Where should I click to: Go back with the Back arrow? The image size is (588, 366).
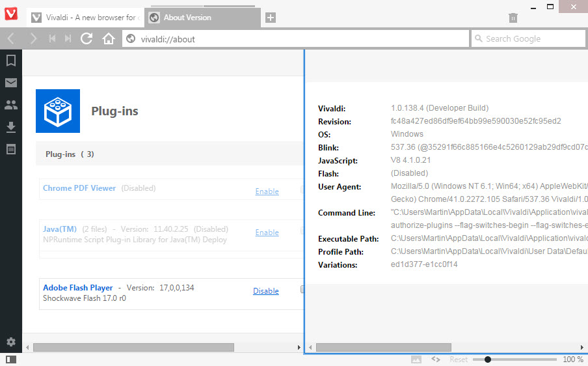(11, 38)
